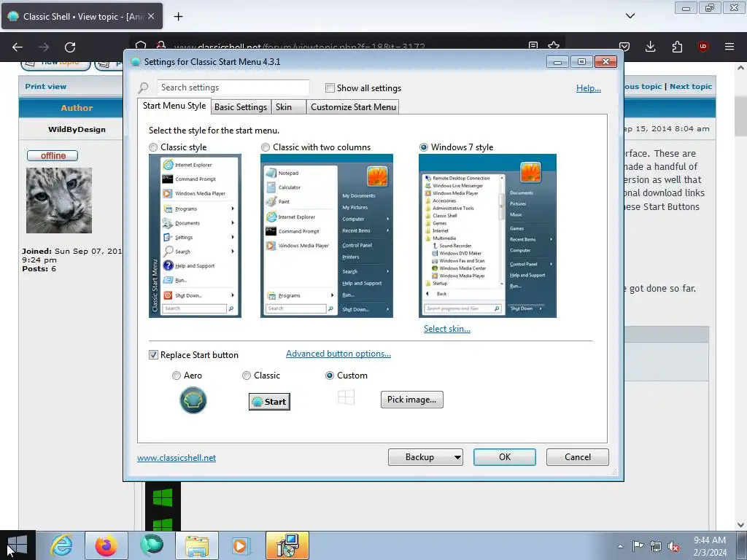
Task: Open Firefox extensions puzzle icon
Action: [677, 47]
